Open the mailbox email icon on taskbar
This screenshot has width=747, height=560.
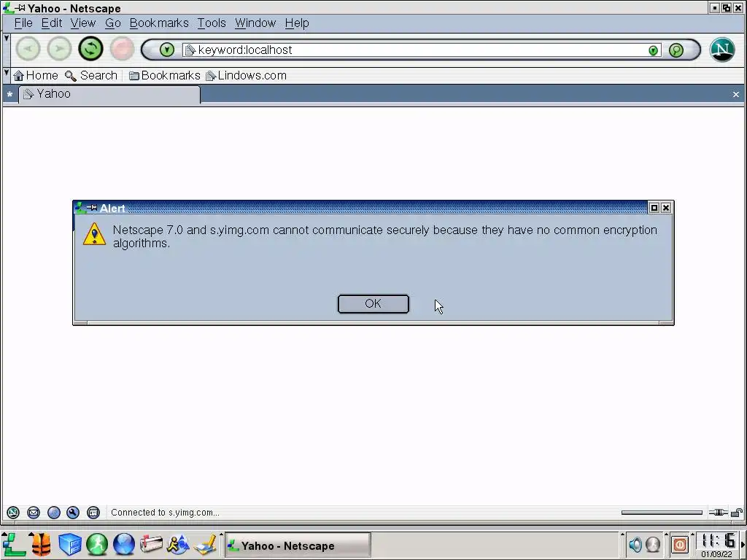[151, 545]
